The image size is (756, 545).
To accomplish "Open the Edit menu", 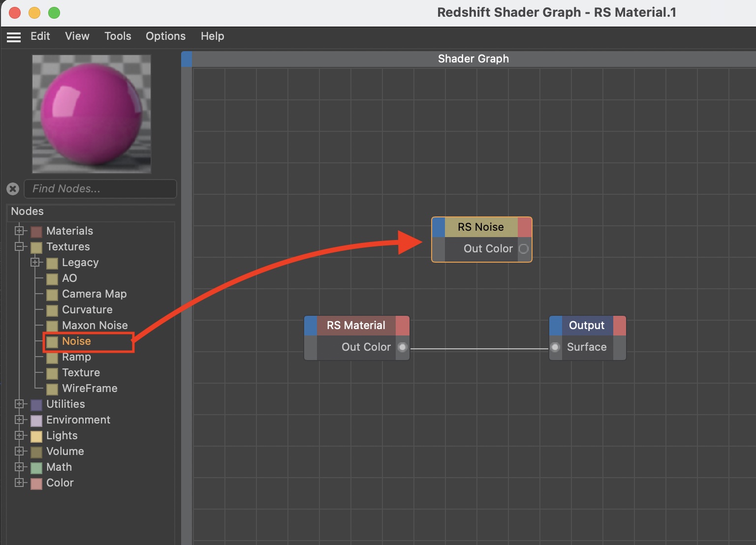I will pyautogui.click(x=40, y=36).
